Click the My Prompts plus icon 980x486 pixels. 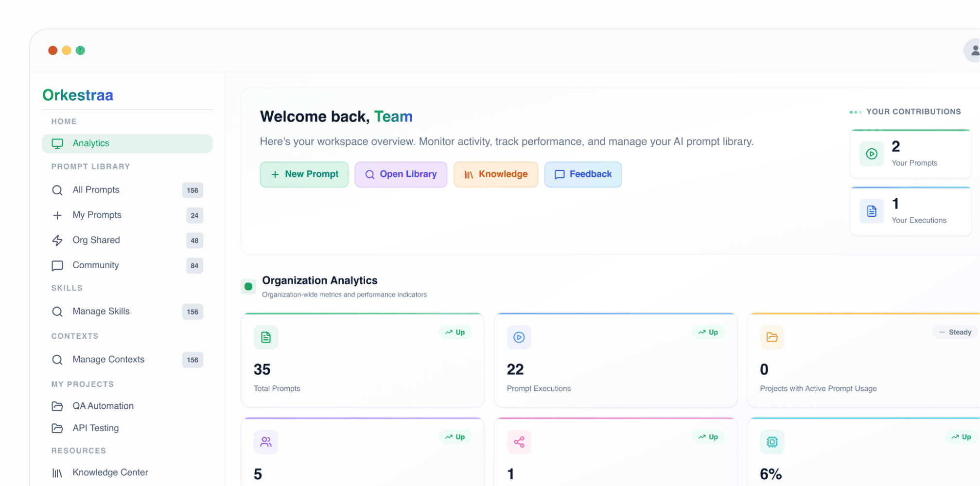[x=57, y=215]
